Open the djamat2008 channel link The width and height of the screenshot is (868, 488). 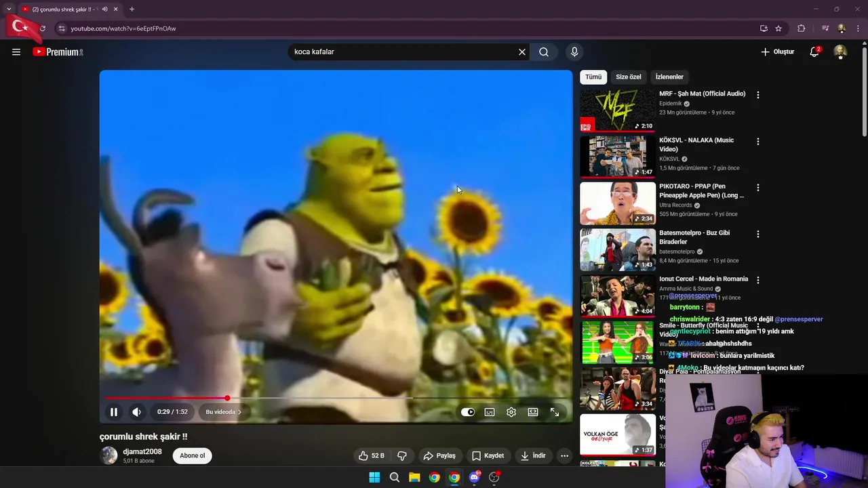click(142, 451)
